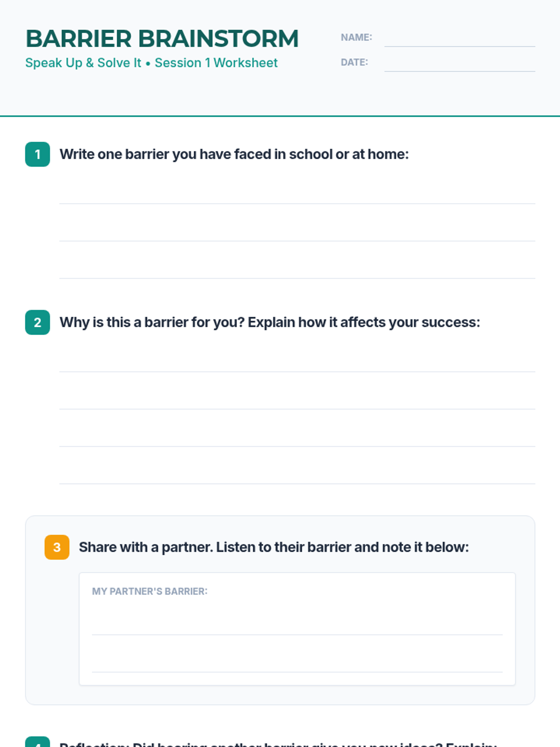Image resolution: width=560 pixels, height=747 pixels.
Task: Click second answer line under question 1
Action: click(x=297, y=233)
